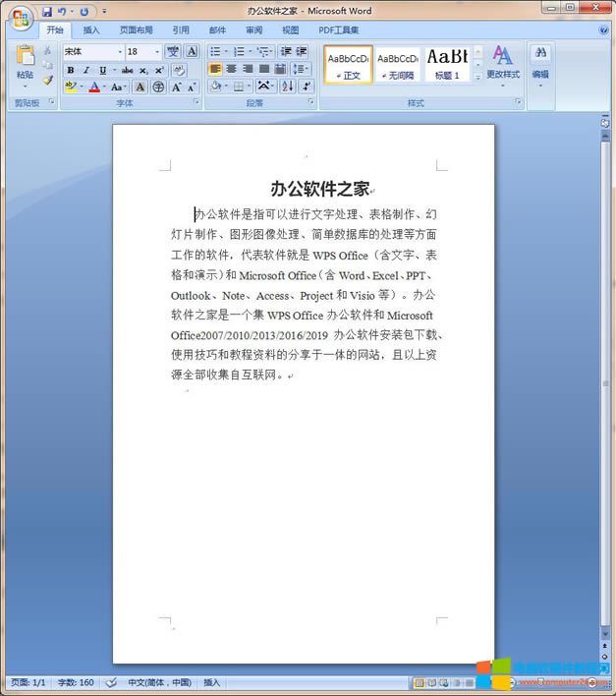The image size is (616, 696).
Task: Click the Sort A-Z icon
Action: click(288, 87)
